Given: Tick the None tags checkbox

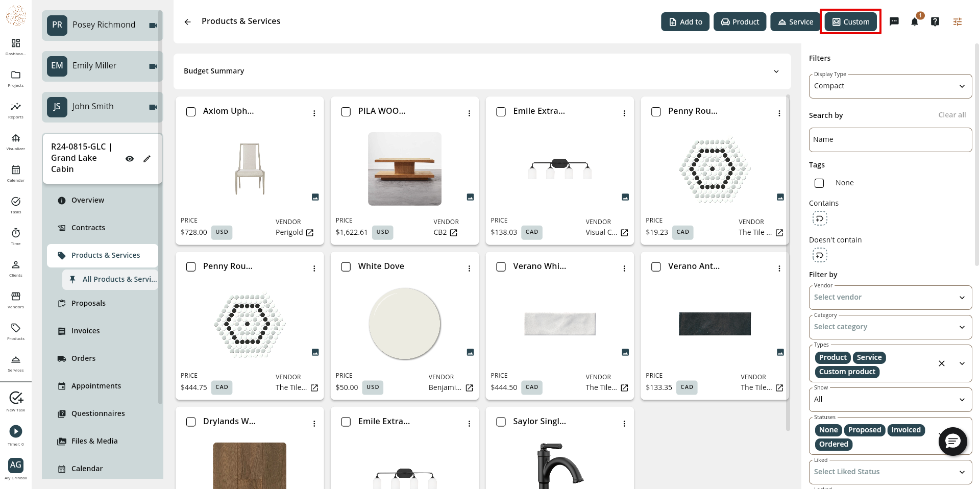Looking at the screenshot, I should pos(819,183).
